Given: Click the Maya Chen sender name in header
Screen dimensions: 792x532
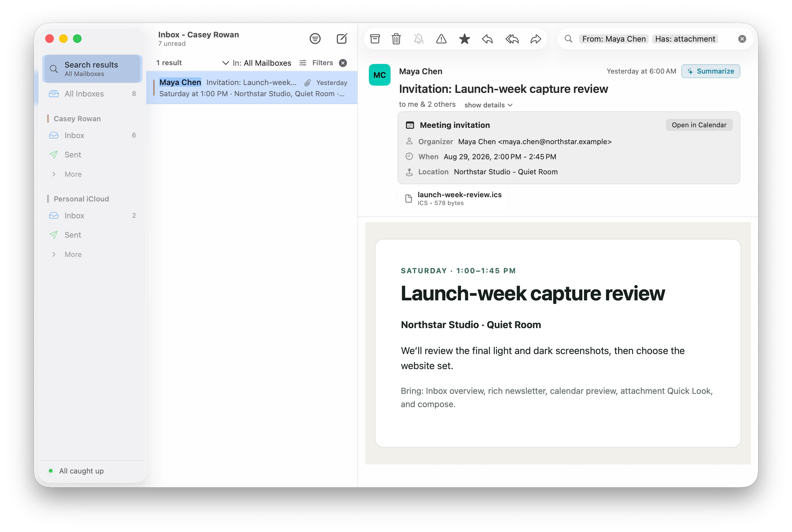Looking at the screenshot, I should coord(420,71).
